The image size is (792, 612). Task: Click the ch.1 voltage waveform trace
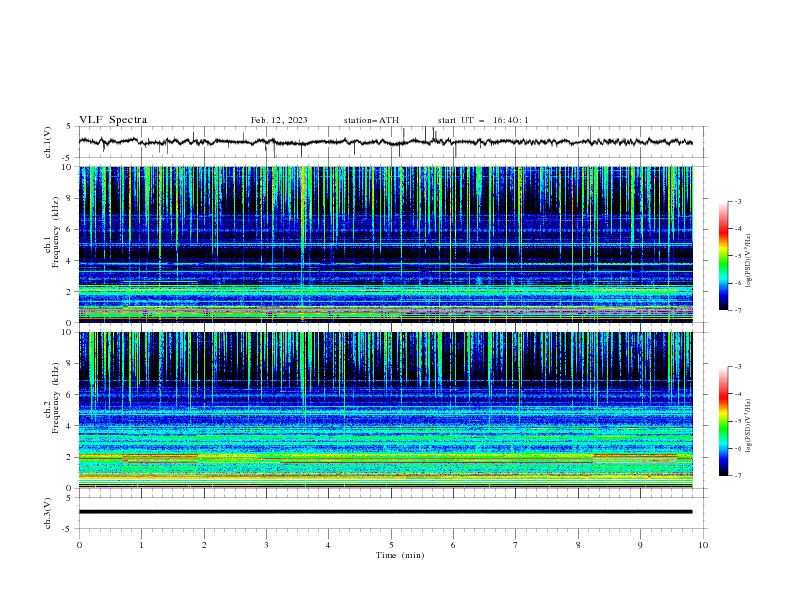point(385,142)
